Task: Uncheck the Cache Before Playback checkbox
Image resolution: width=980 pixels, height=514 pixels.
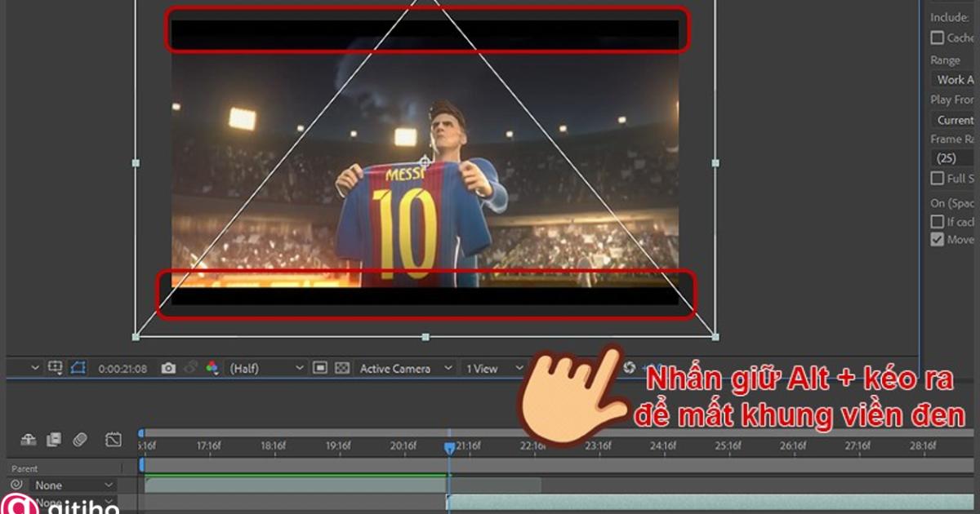Action: (x=937, y=37)
